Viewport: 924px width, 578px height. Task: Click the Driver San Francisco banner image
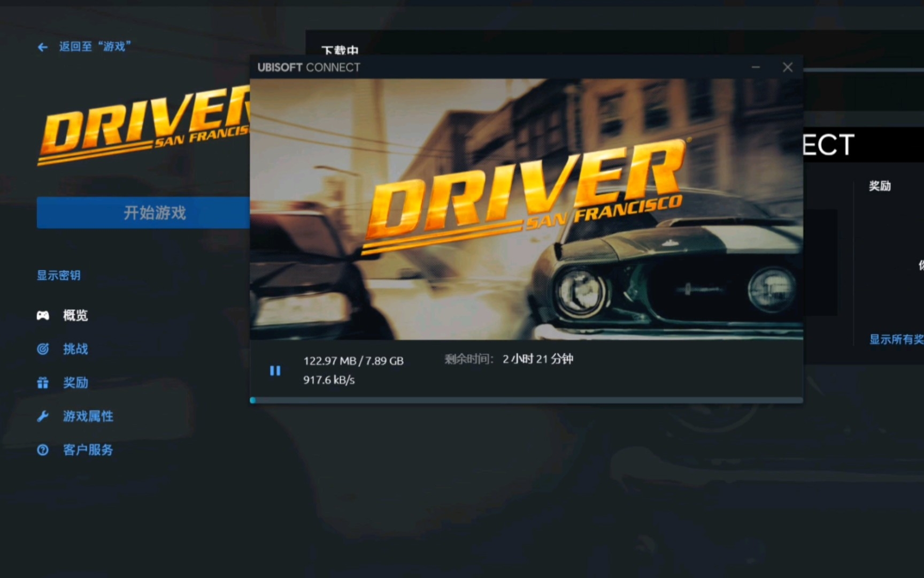(526, 209)
